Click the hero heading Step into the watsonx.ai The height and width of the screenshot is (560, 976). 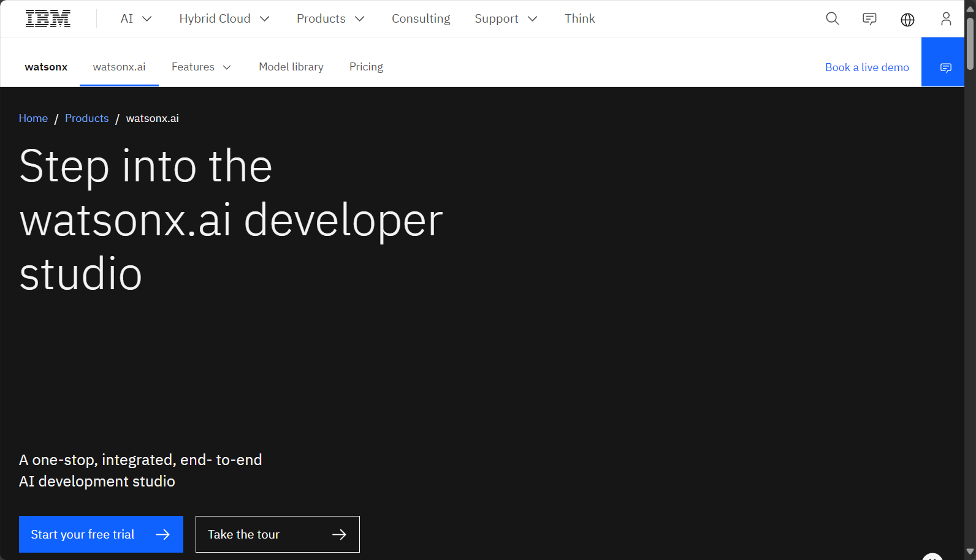pyautogui.click(x=231, y=220)
